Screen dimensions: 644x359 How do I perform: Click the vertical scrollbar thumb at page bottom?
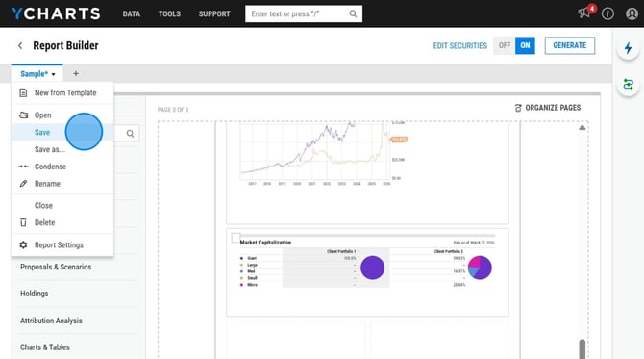582,348
